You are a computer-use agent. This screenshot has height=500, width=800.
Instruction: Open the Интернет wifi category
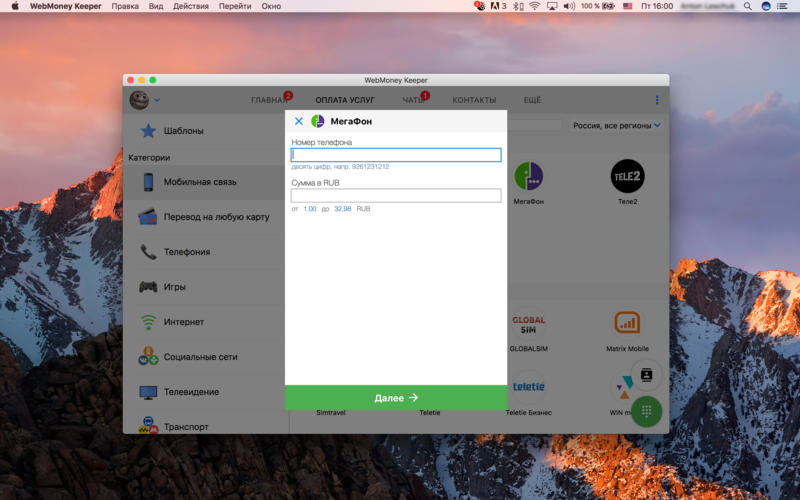click(x=206, y=322)
